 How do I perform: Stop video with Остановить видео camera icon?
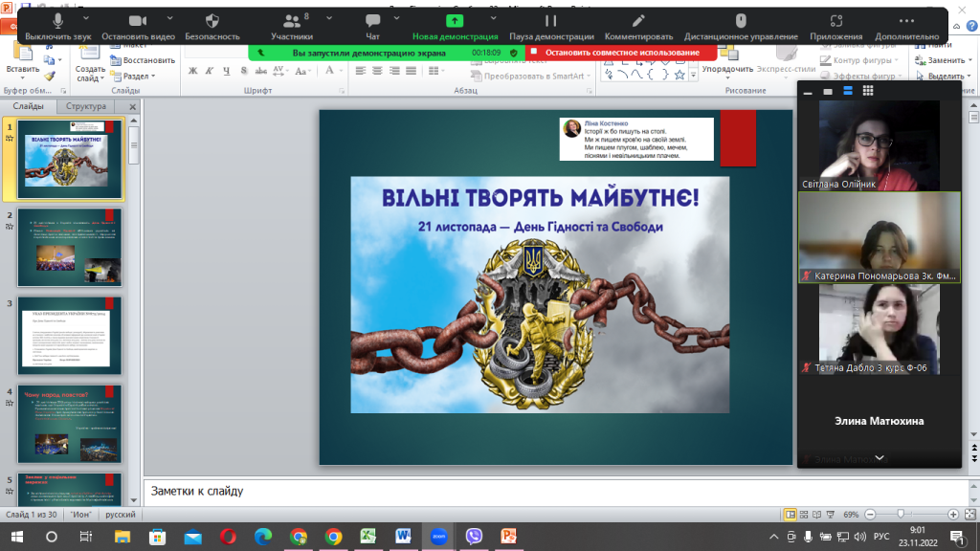point(138,21)
